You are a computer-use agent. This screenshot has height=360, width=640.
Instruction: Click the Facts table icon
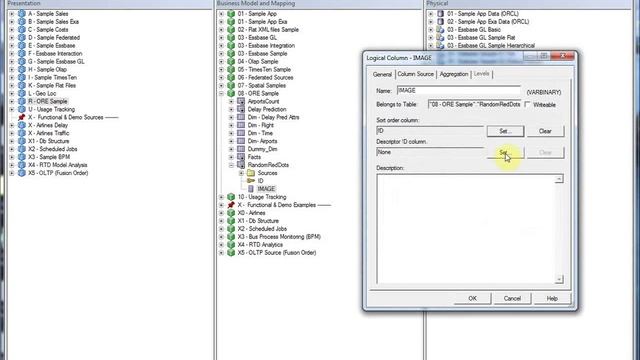pos(241,157)
